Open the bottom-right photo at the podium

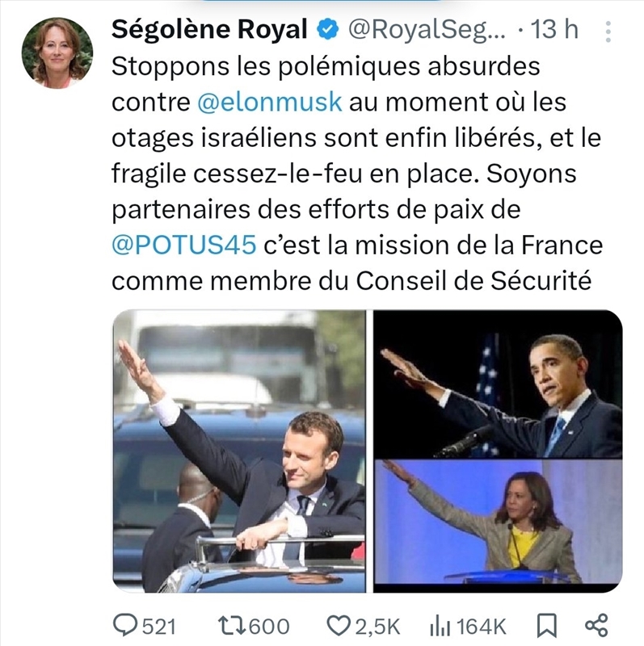pyautogui.click(x=497, y=522)
